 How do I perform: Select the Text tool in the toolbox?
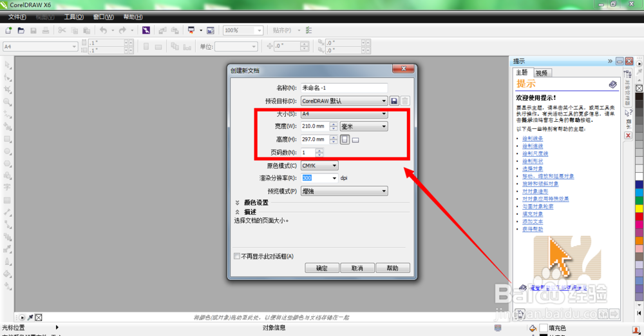click(7, 188)
